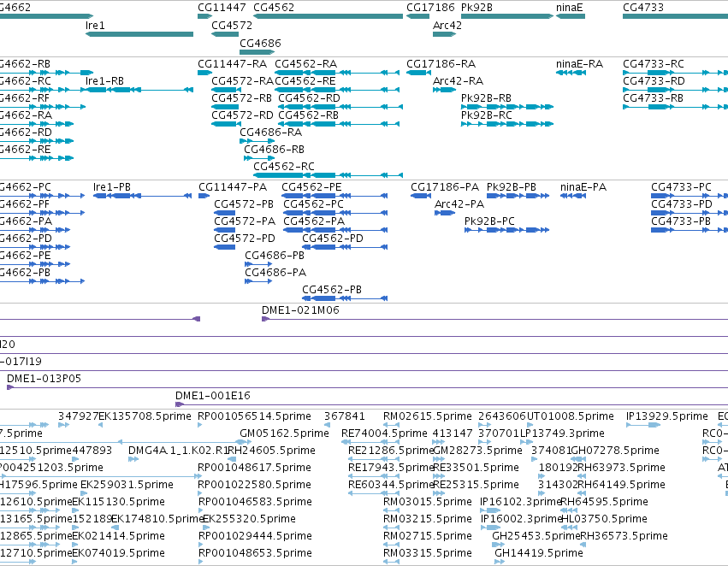Click EST HL03750.5prime label
The height and width of the screenshot is (566, 728).
tap(604, 519)
